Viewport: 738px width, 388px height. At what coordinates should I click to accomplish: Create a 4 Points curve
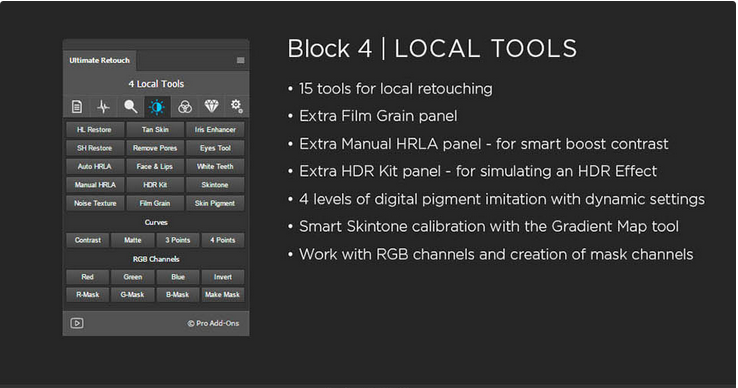223,240
